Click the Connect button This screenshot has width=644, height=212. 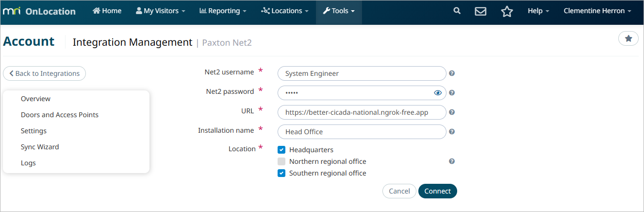(x=438, y=191)
